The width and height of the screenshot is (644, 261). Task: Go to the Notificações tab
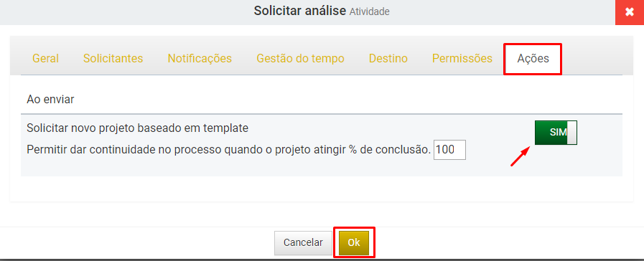tap(200, 59)
